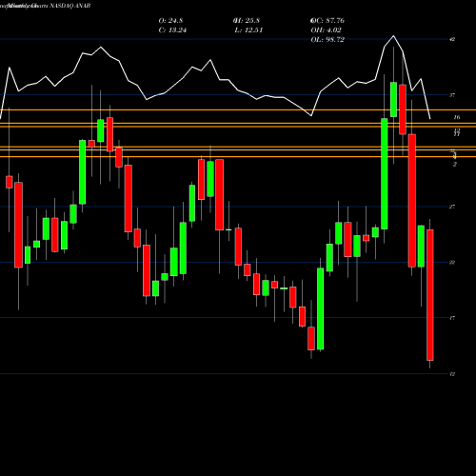Click the final long red candlestick
This screenshot has height=476, width=476.
(x=430, y=295)
